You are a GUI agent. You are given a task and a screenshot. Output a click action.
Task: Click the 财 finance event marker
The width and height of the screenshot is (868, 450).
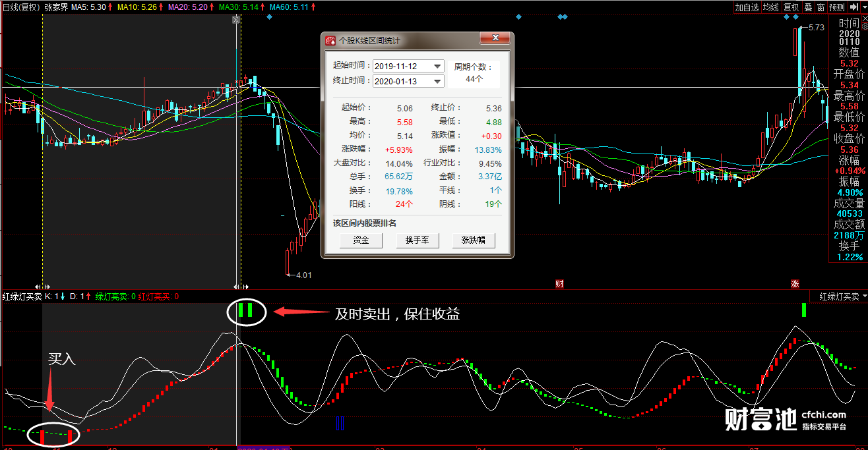click(x=559, y=284)
